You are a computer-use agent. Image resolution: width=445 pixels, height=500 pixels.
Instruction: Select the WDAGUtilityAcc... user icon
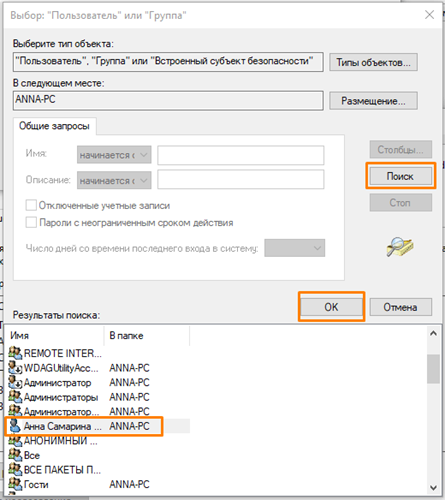tap(15, 368)
